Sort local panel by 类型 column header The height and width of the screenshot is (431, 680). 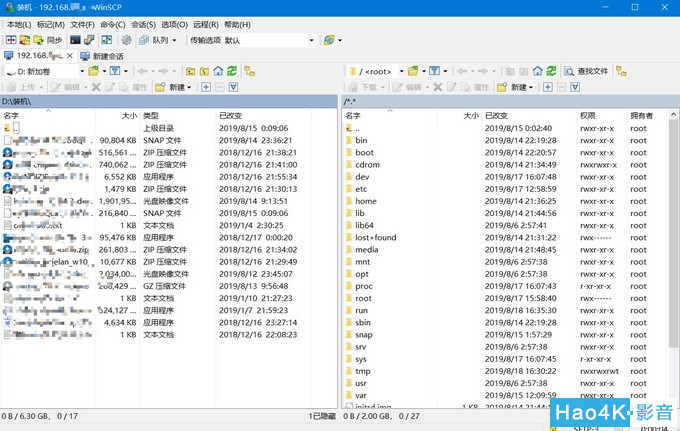coord(177,115)
